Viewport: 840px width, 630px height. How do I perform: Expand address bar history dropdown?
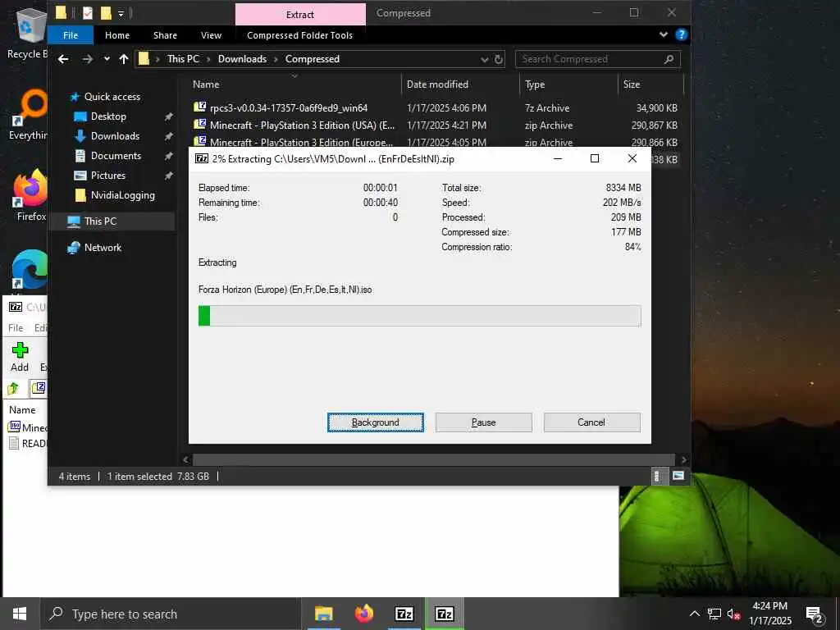click(x=484, y=59)
